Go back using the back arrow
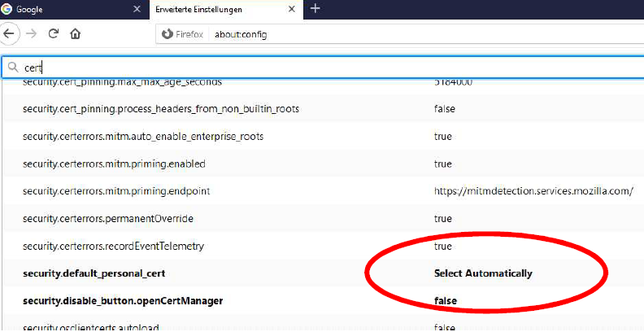 (10, 34)
